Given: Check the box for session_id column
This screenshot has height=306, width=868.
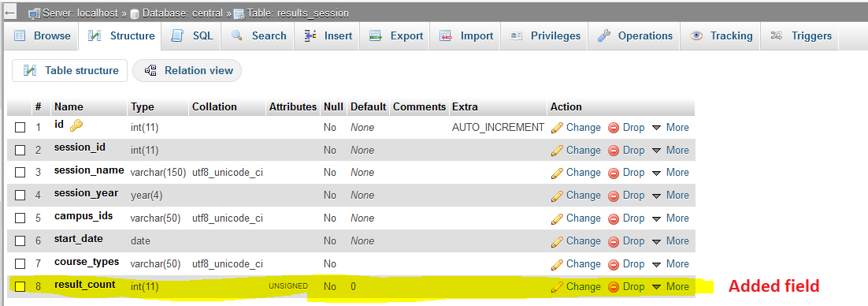Looking at the screenshot, I should coord(20,150).
